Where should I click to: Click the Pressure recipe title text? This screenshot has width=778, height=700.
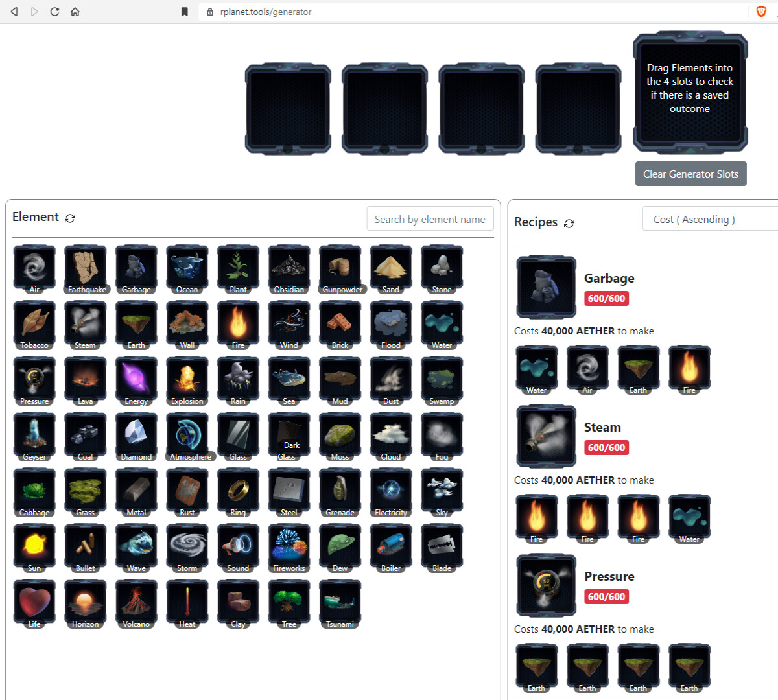(x=609, y=576)
